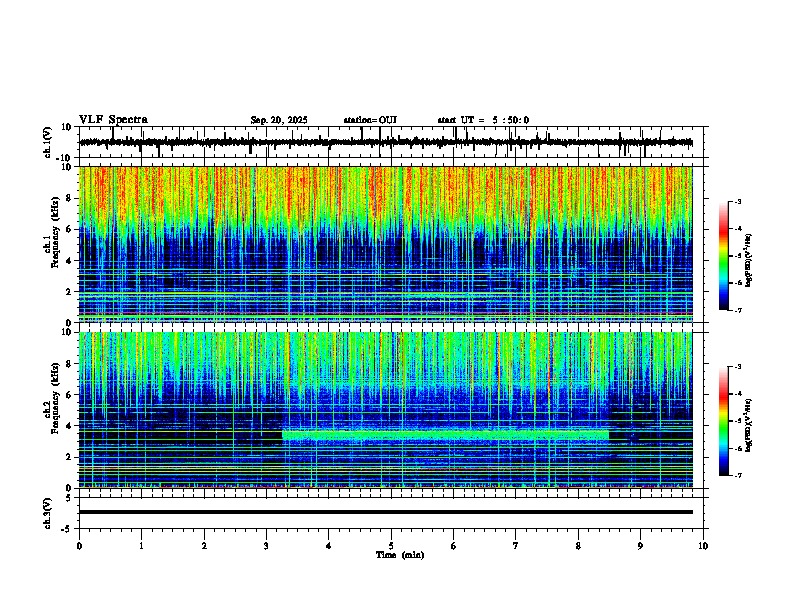Click the ch.2 frequency tick label "6"

click(x=70, y=395)
